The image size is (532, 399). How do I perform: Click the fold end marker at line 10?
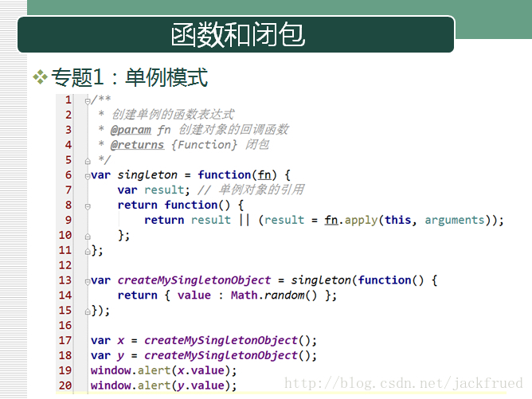point(88,237)
